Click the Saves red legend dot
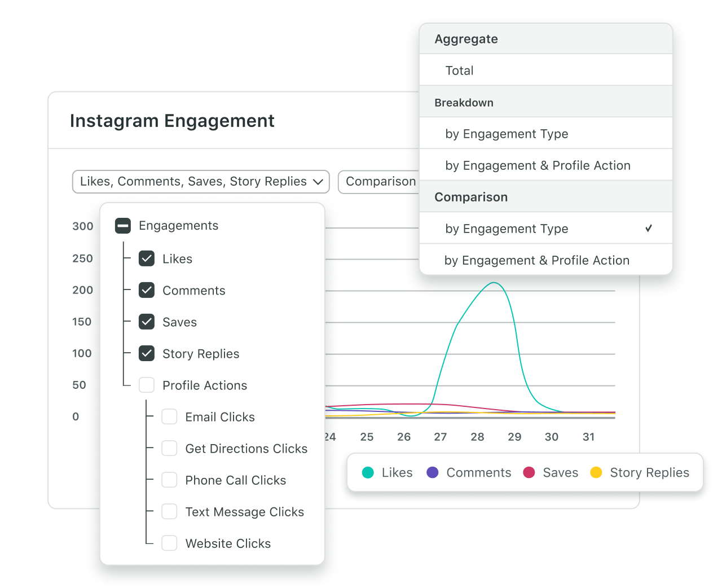The height and width of the screenshot is (588, 722). tap(529, 472)
